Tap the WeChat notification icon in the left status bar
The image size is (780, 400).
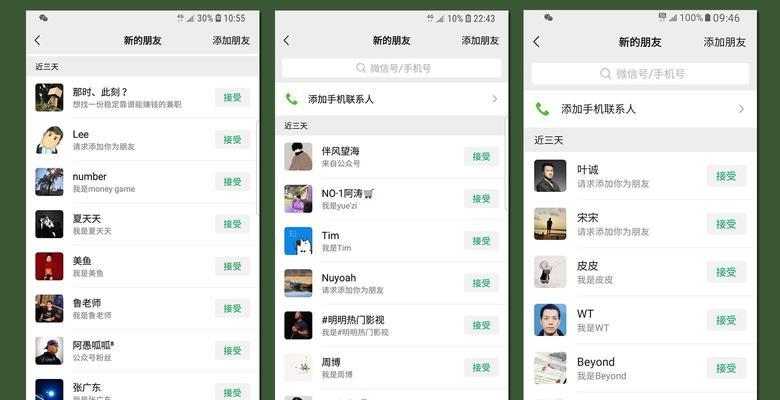point(44,18)
